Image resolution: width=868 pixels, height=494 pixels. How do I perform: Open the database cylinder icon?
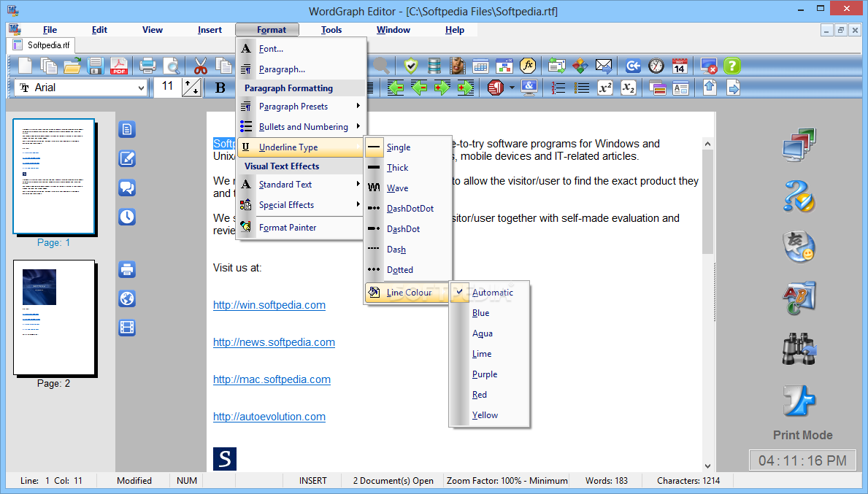(434, 66)
